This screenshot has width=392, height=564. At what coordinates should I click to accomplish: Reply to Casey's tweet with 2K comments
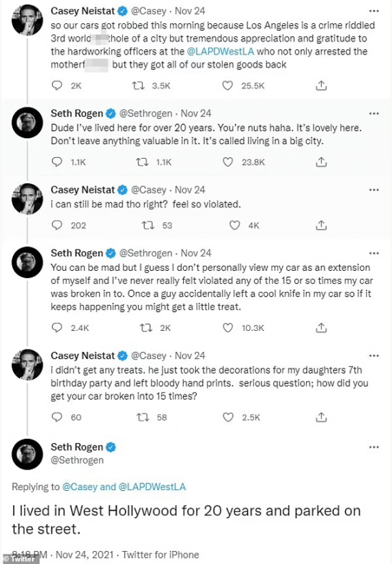pos(57,85)
